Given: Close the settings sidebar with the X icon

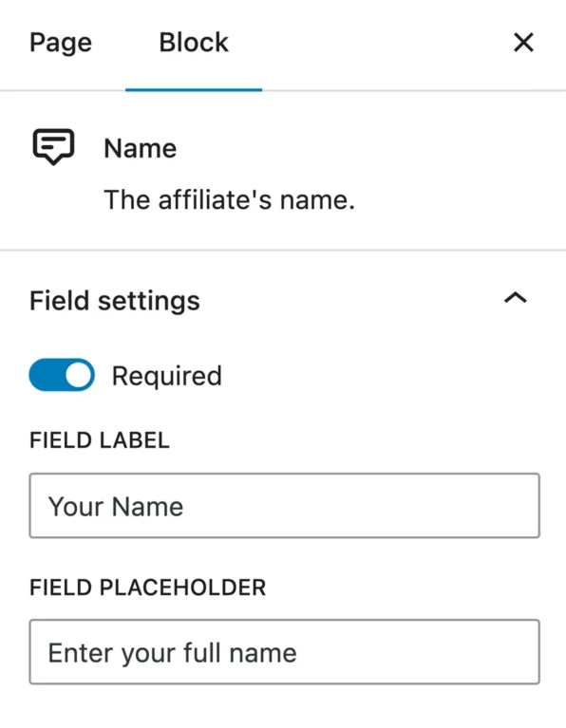Looking at the screenshot, I should tap(523, 43).
